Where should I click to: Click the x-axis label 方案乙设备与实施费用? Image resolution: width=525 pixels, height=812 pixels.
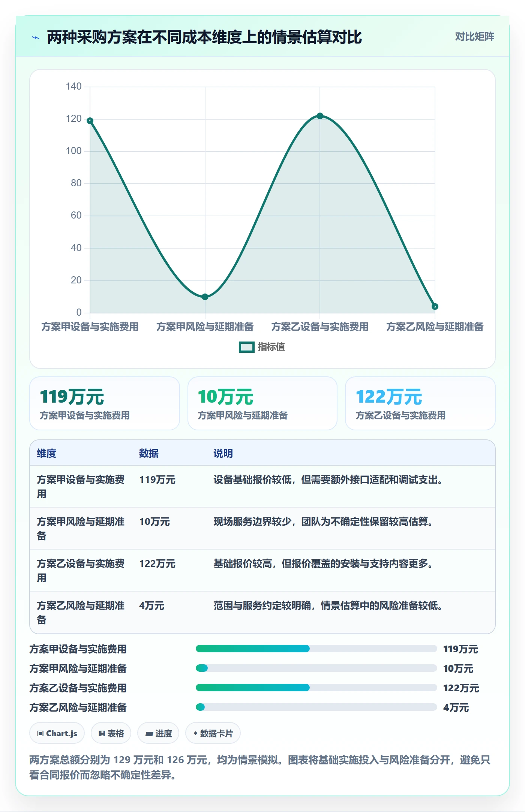pos(320,327)
